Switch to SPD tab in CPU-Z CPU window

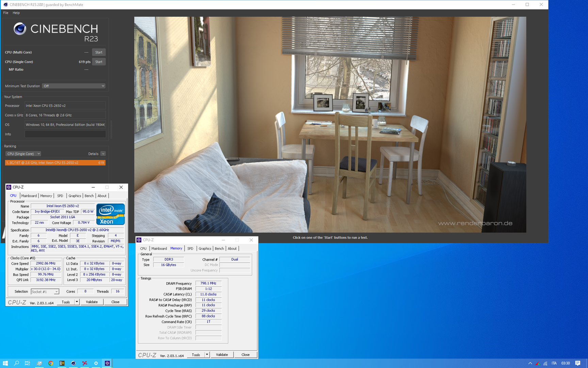60,196
